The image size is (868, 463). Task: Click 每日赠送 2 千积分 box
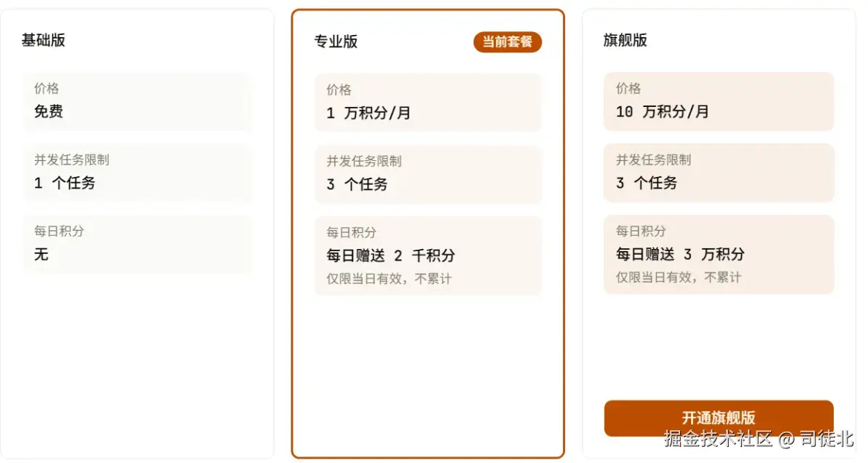pos(427,255)
